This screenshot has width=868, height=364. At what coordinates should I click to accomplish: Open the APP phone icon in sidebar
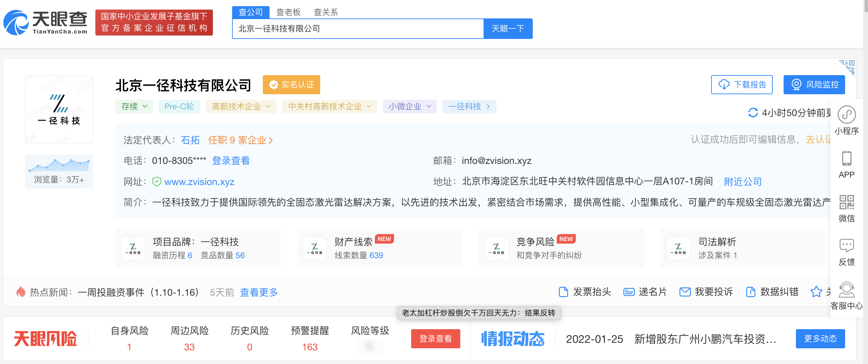tap(846, 158)
